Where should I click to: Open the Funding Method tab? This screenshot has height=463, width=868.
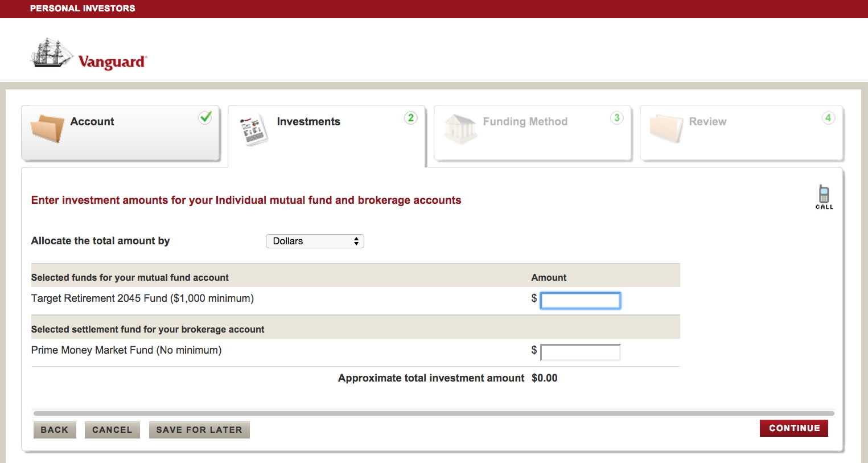(533, 133)
